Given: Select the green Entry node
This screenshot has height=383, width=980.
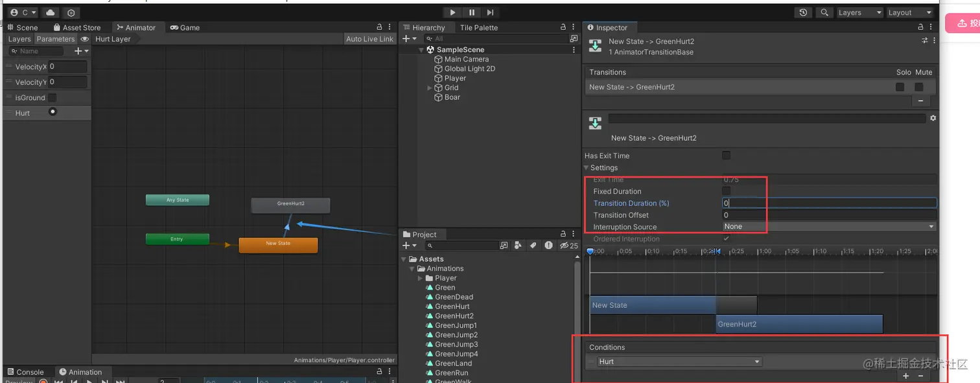Looking at the screenshot, I should 177,239.
